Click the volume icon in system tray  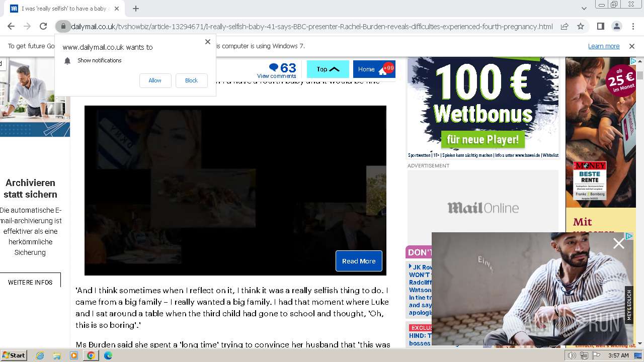click(572, 355)
